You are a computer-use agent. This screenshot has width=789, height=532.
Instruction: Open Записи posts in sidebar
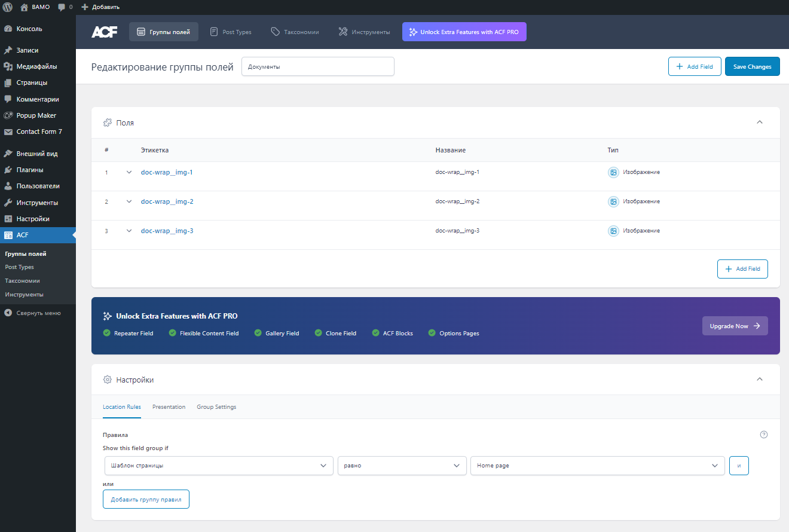(x=38, y=50)
